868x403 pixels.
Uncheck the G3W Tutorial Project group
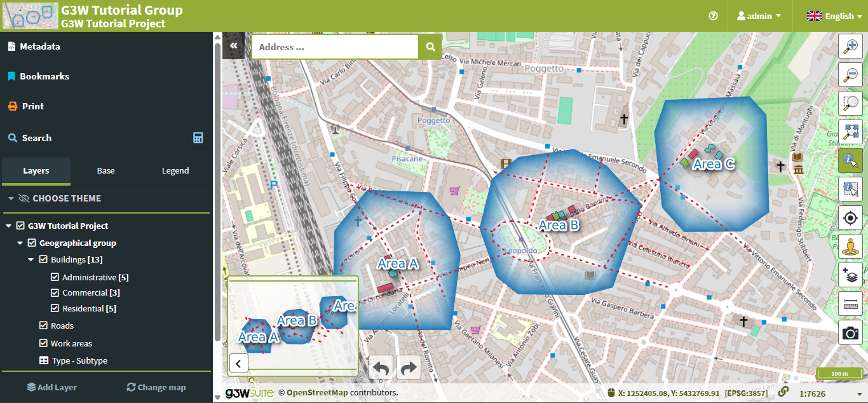(20, 226)
